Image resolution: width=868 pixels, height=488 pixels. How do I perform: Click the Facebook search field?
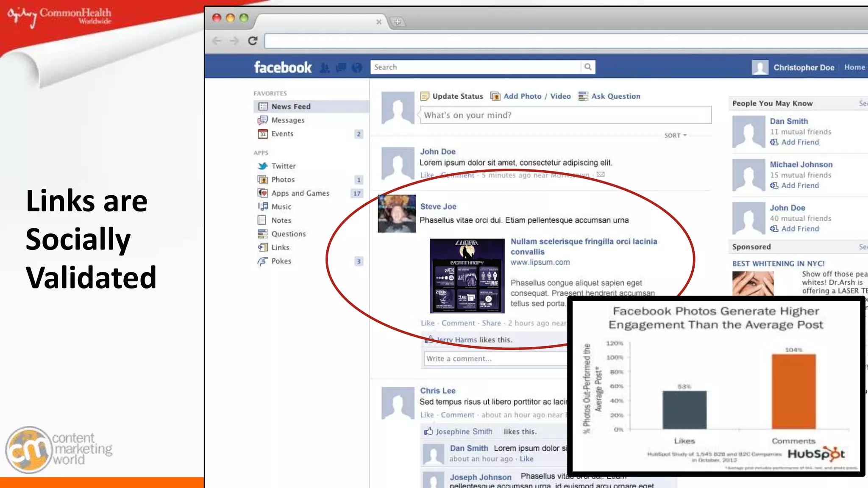475,67
